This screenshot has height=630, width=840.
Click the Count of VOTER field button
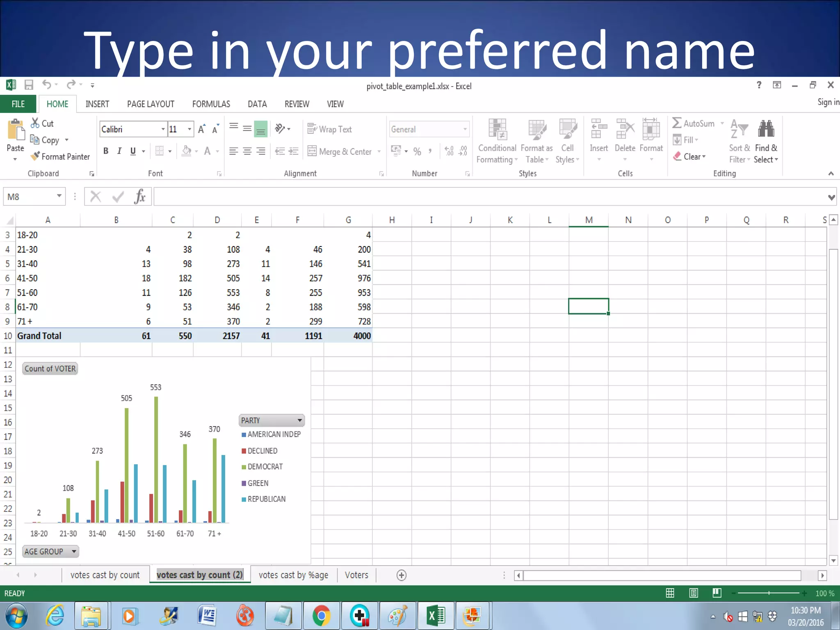click(50, 369)
